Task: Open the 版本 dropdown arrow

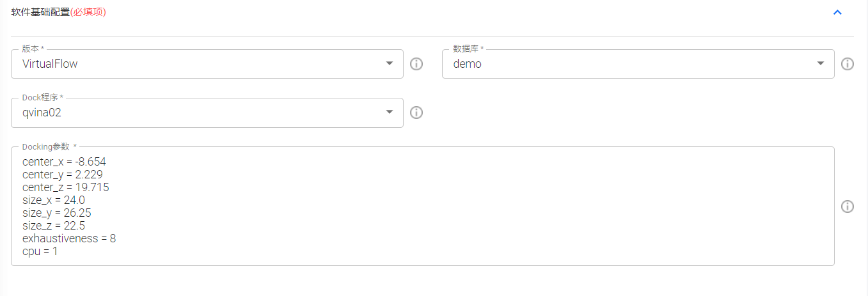Action: pyautogui.click(x=390, y=63)
